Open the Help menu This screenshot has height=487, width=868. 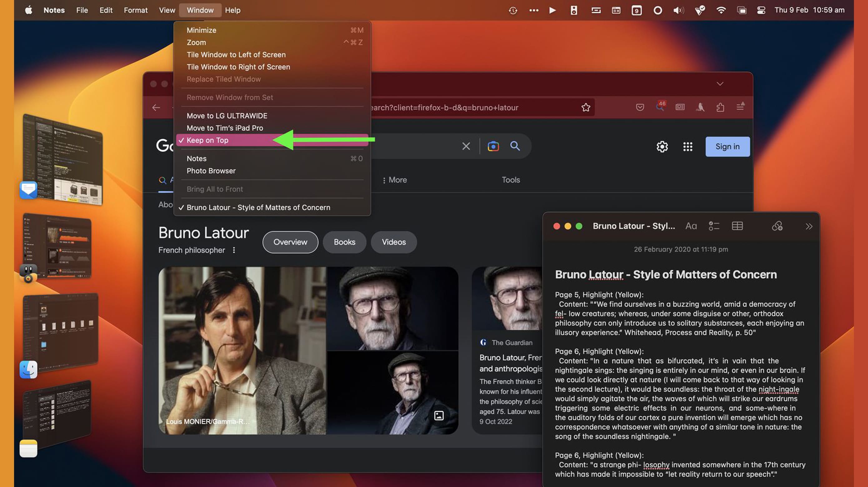click(x=232, y=10)
